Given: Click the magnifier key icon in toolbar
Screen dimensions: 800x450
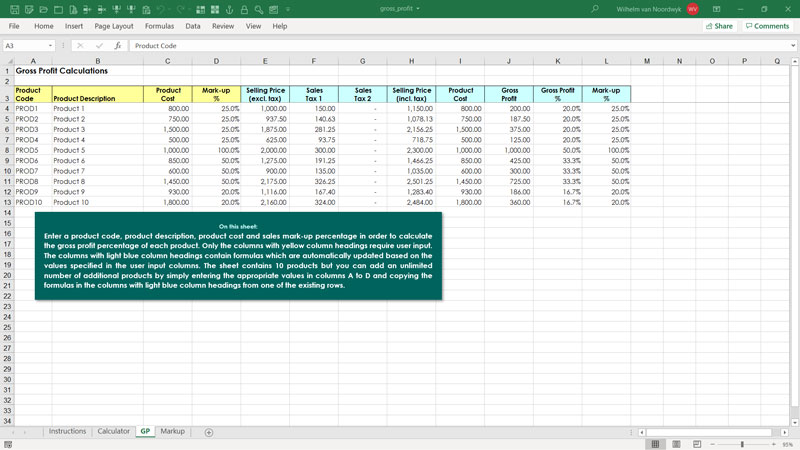Looking at the screenshot, I should pyautogui.click(x=259, y=10).
